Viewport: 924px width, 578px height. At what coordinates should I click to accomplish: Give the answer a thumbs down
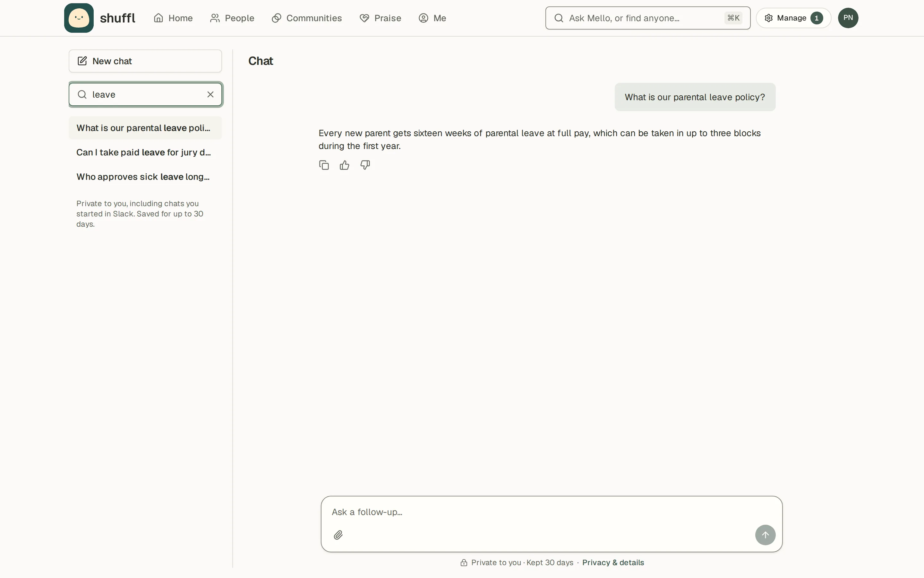365,165
